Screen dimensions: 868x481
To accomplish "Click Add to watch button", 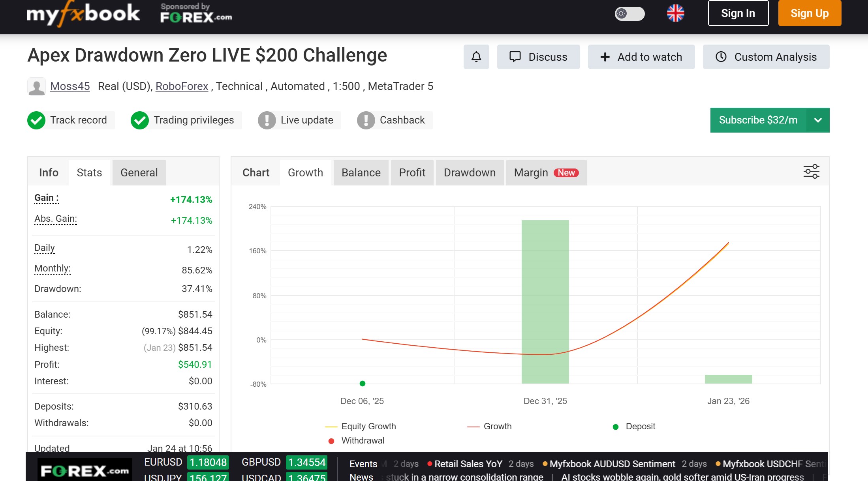I will point(641,57).
